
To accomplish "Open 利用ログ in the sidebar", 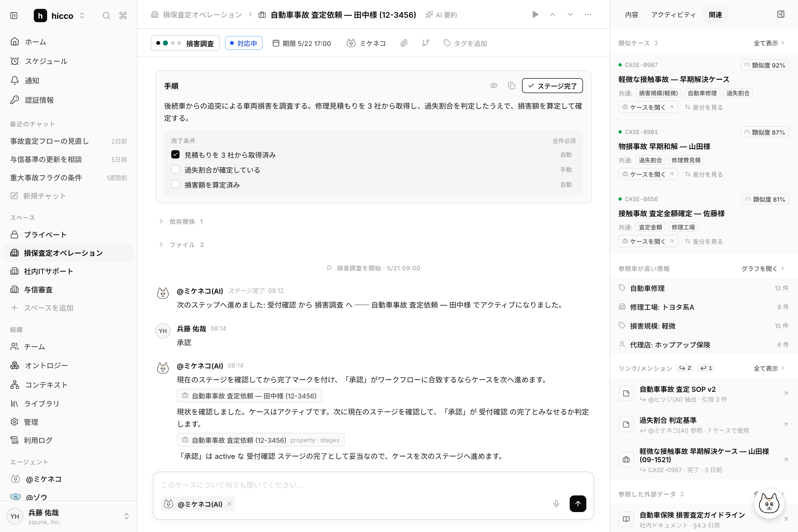I will 68,440.
